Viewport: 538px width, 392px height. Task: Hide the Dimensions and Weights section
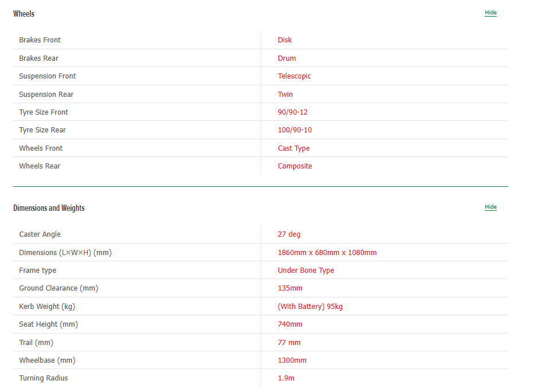[490, 207]
